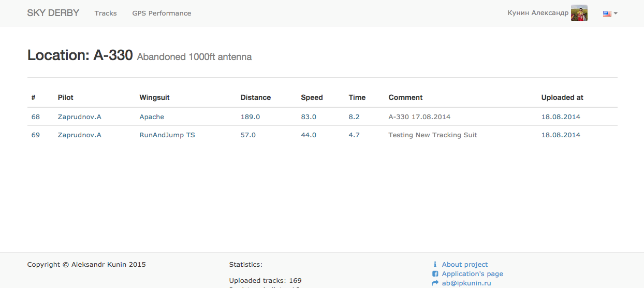This screenshot has width=644, height=288.
Task: Click the Testing New Tracking Suit comment
Action: point(433,135)
